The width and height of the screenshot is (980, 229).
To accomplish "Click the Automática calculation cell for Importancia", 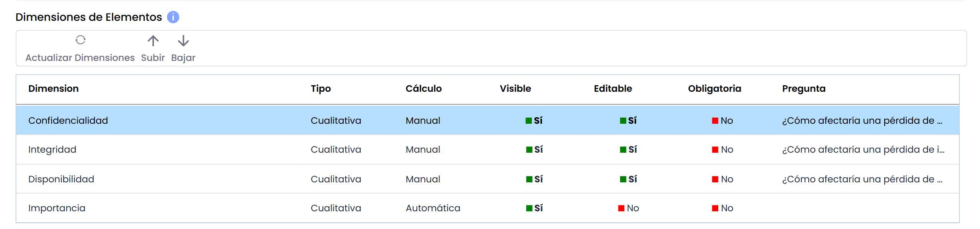I will tap(433, 208).
